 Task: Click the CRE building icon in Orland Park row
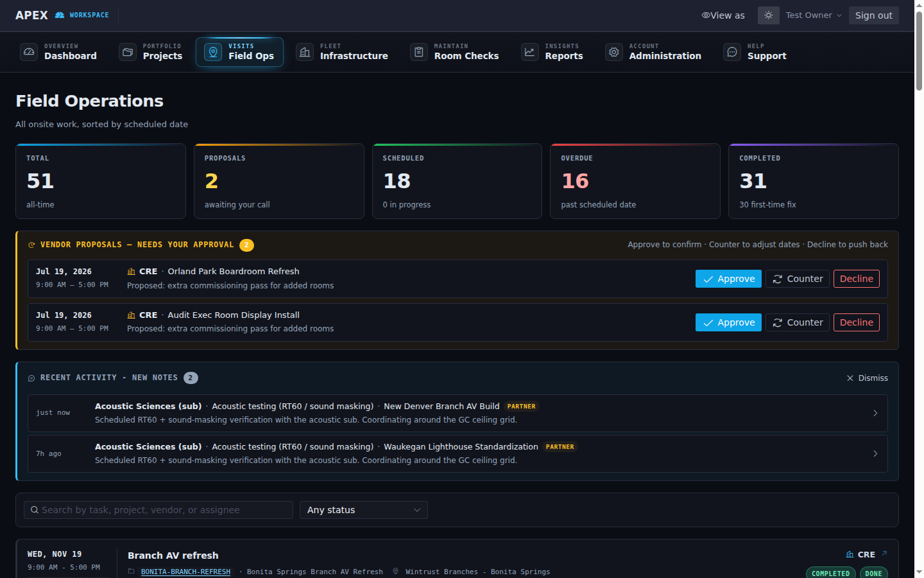click(131, 272)
